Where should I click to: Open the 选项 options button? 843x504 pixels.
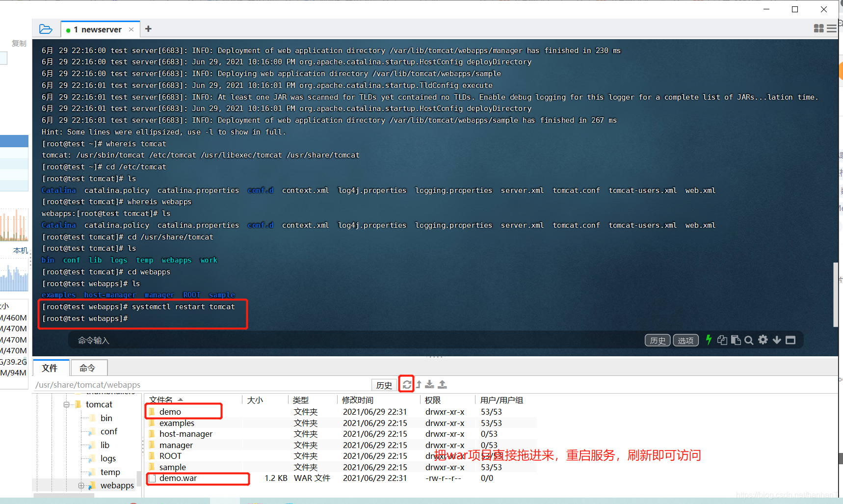685,340
